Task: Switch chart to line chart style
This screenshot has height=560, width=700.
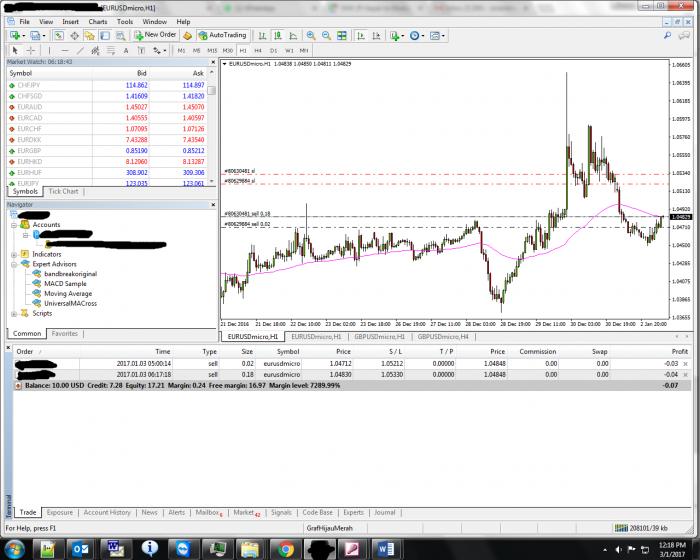Action: pos(293,36)
